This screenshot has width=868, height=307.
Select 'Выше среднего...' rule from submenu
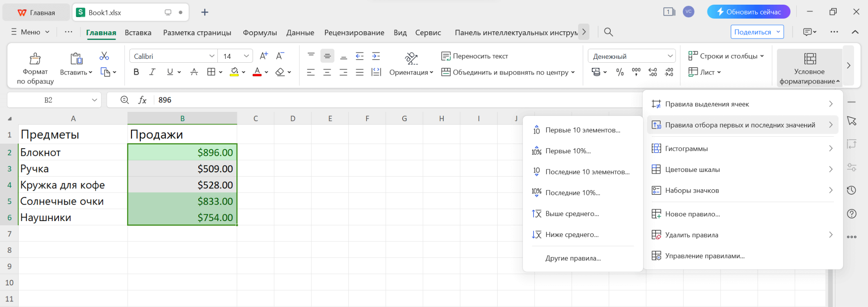point(572,214)
